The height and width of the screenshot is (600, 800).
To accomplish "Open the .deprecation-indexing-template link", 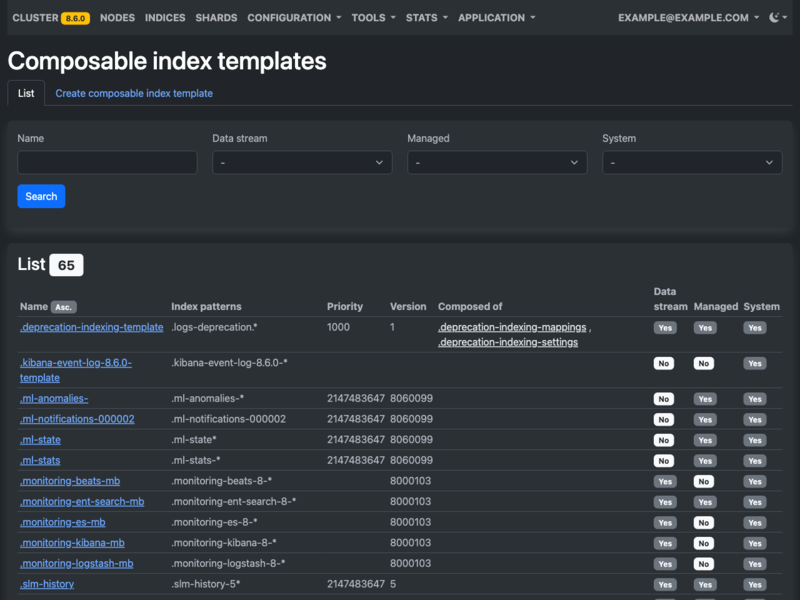I will pos(91,327).
